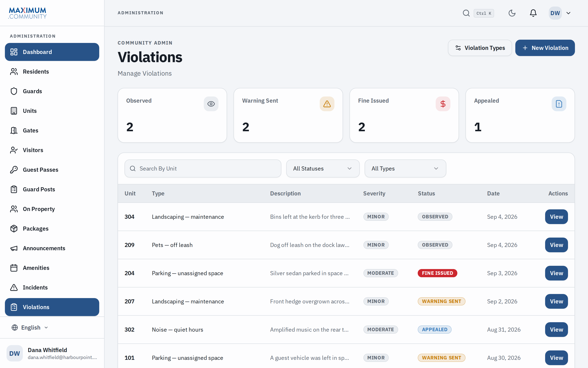Click the DW avatar in header
Viewport: 588px width, 368px height.
tap(555, 13)
